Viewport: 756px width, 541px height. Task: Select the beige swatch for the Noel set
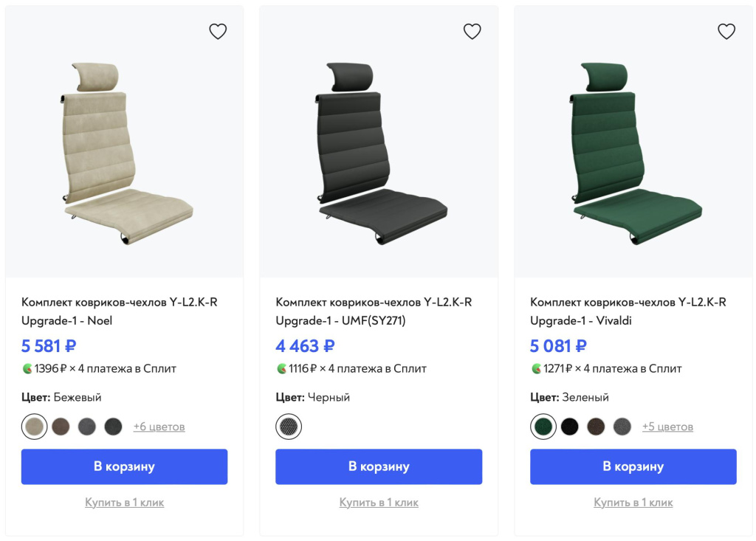pos(34,427)
